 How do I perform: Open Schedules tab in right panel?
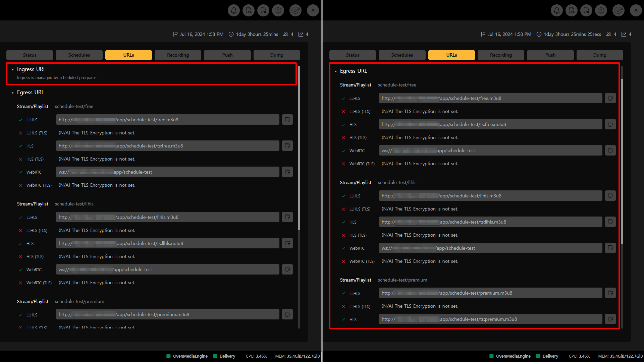pyautogui.click(x=402, y=55)
